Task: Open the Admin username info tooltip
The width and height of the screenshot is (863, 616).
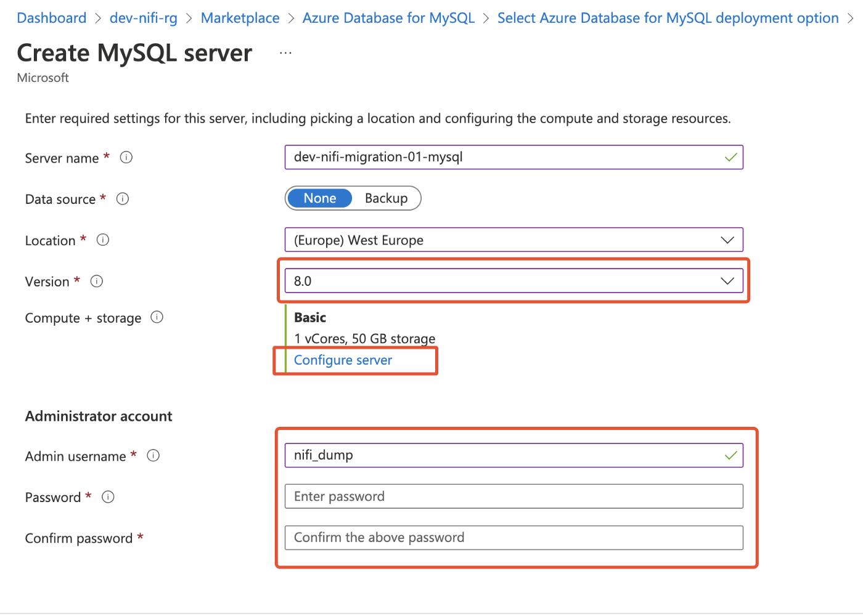Action: (x=153, y=456)
